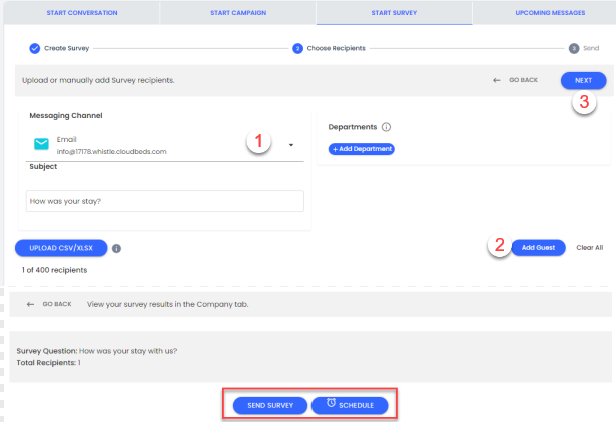616x422 pixels.
Task: Click the Send Survey button
Action: click(x=270, y=405)
